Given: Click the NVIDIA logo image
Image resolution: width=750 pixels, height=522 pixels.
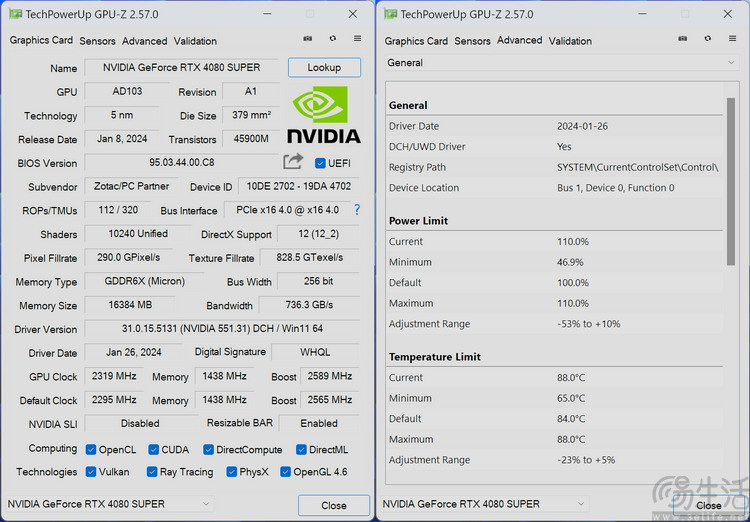Looking at the screenshot, I should coord(324,114).
